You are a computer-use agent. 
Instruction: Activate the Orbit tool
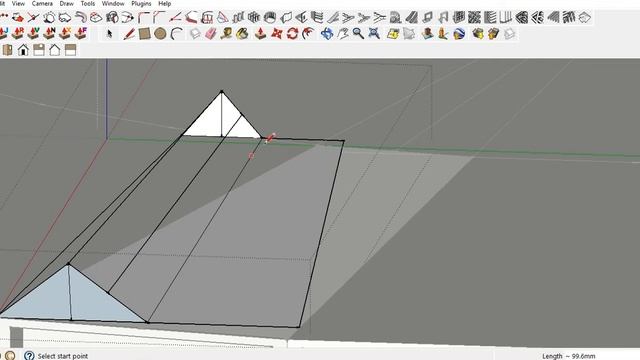pos(327,33)
